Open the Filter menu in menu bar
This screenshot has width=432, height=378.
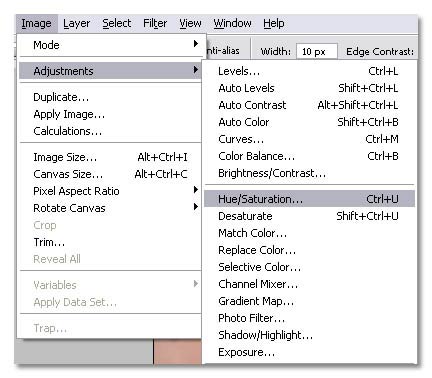[x=155, y=24]
